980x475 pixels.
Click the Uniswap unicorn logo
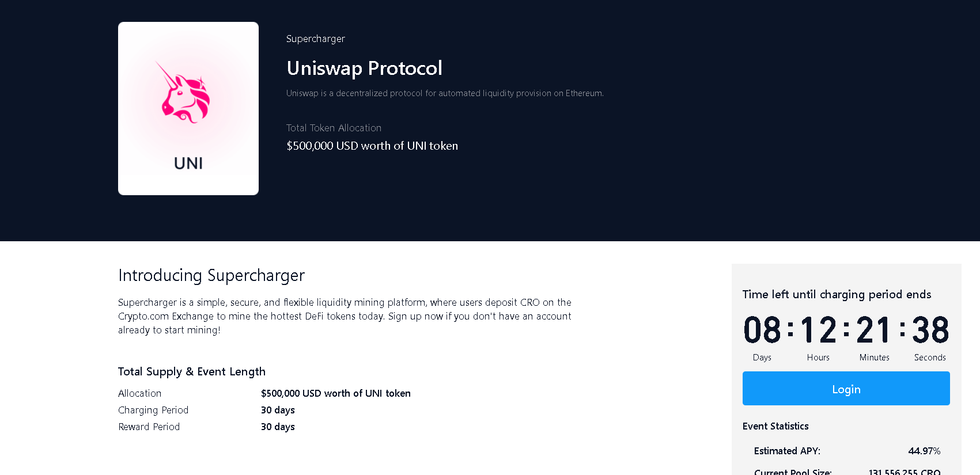pos(184,92)
